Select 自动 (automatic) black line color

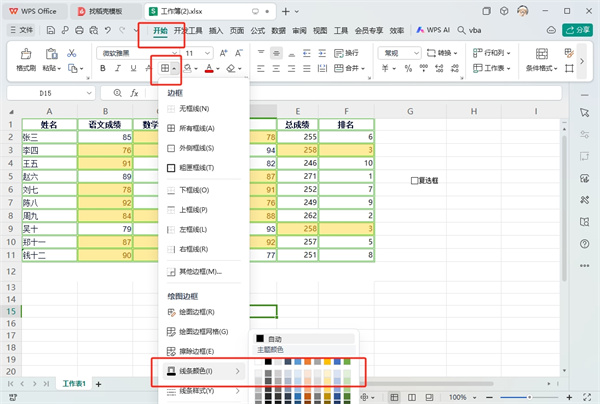pyautogui.click(x=276, y=340)
